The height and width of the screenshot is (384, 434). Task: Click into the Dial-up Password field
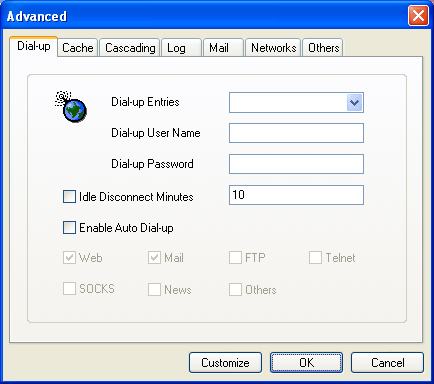(296, 164)
